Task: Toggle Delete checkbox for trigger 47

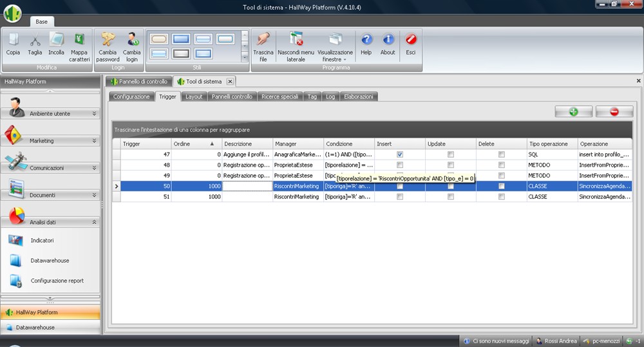Action: click(x=501, y=155)
